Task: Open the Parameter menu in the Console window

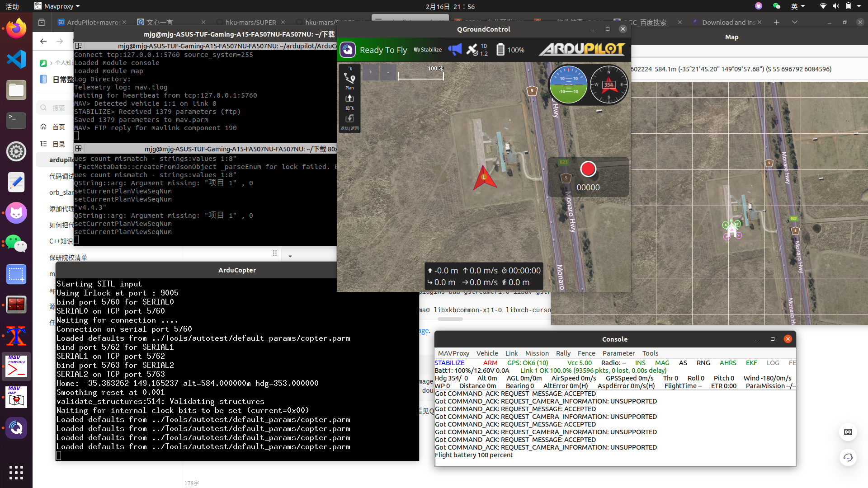Action: tap(618, 353)
